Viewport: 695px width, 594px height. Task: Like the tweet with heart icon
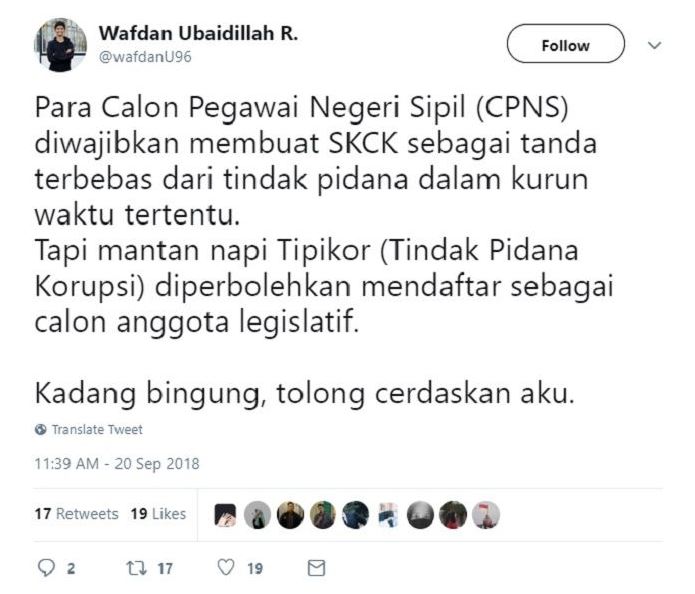[x=226, y=567]
